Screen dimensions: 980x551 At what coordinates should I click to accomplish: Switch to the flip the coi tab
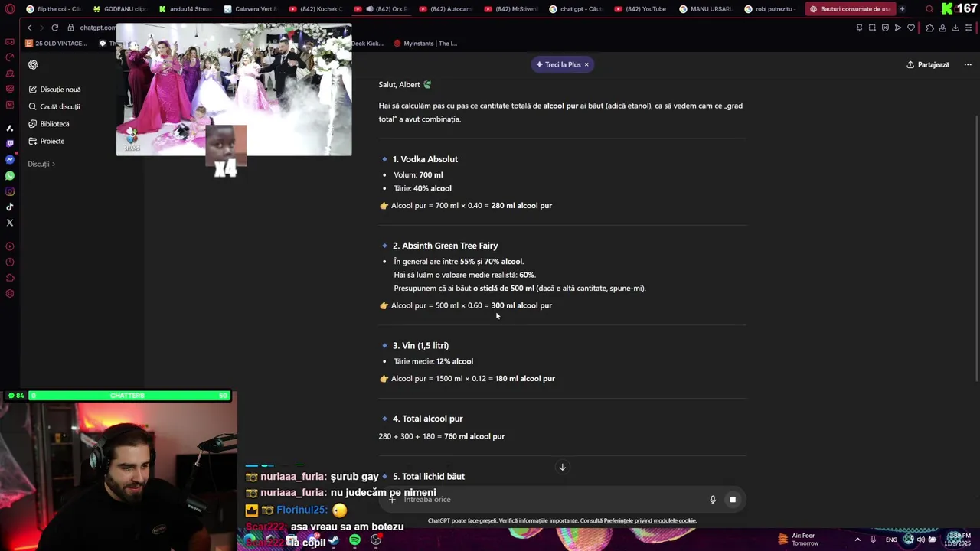[53, 9]
